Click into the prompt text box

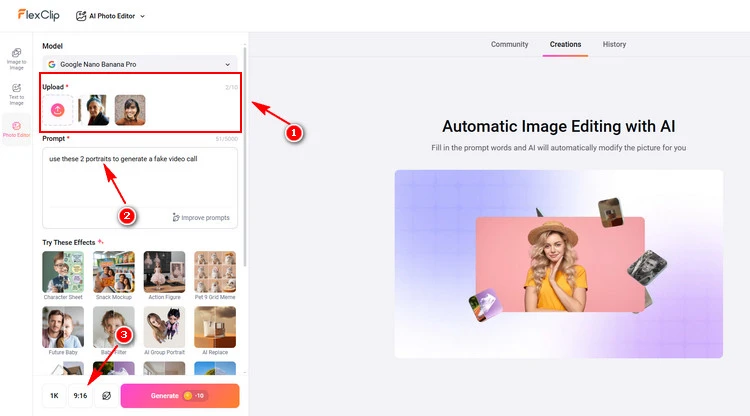pyautogui.click(x=140, y=182)
